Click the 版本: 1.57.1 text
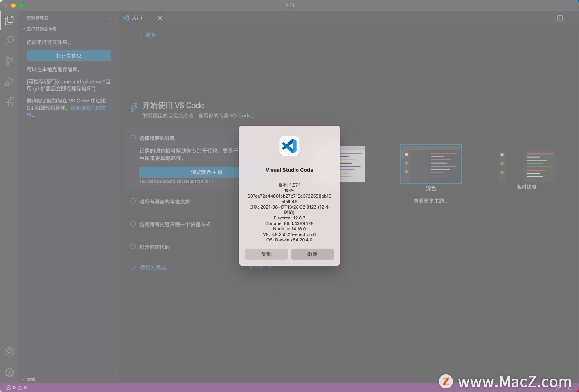 point(289,185)
